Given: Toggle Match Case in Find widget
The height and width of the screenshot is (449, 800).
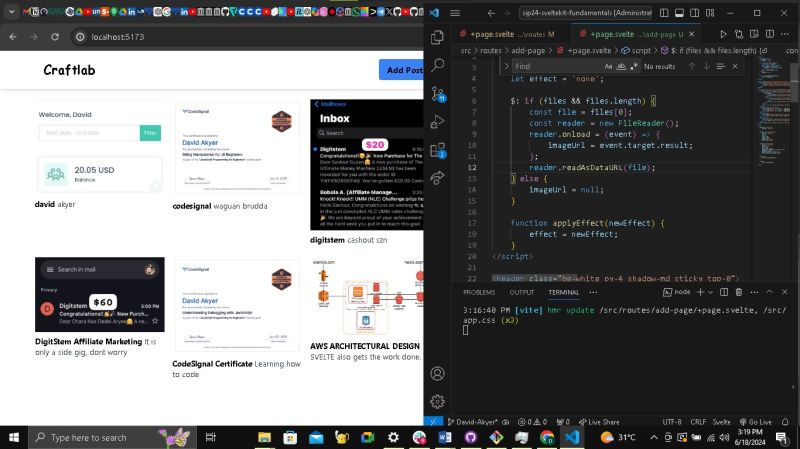Looking at the screenshot, I should coord(608,66).
